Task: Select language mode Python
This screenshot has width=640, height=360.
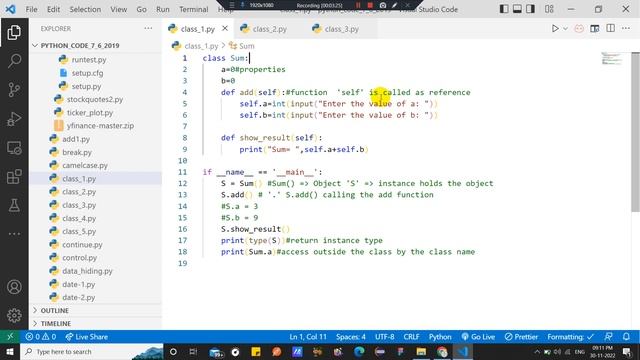Action: pos(440,337)
